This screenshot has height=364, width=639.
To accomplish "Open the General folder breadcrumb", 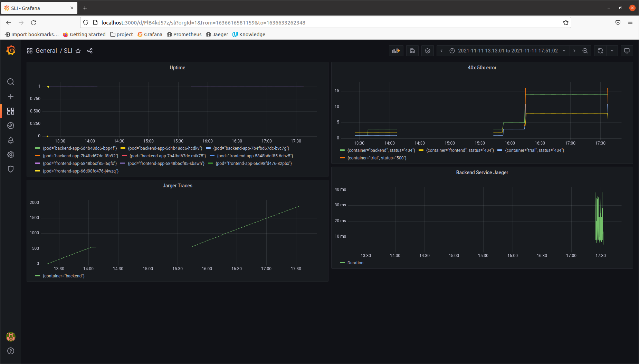I will tap(46, 51).
